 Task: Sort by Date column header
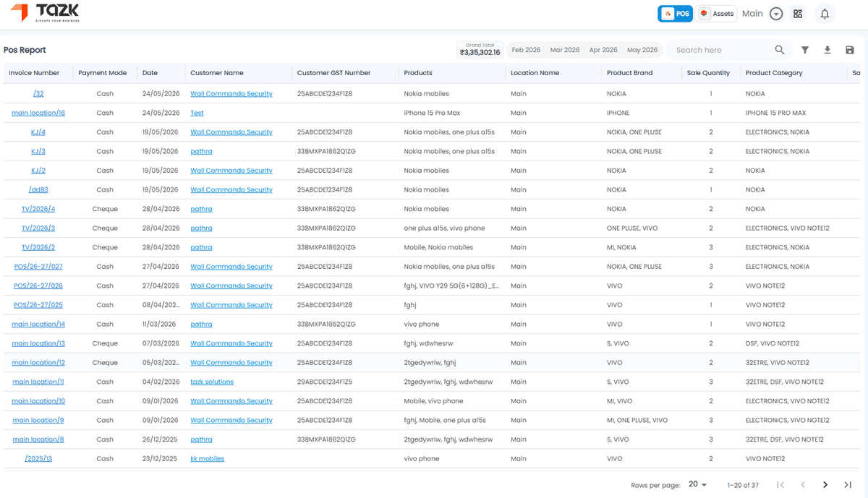150,73
